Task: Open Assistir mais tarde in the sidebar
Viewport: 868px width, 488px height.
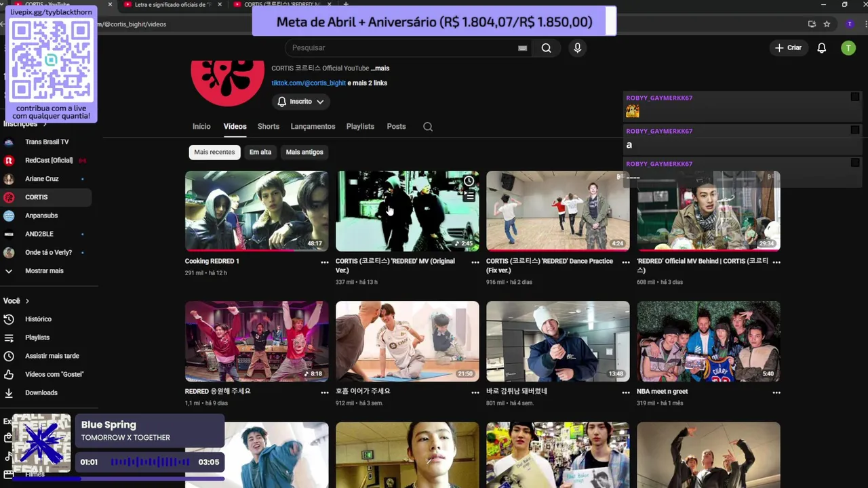Action: pos(52,356)
